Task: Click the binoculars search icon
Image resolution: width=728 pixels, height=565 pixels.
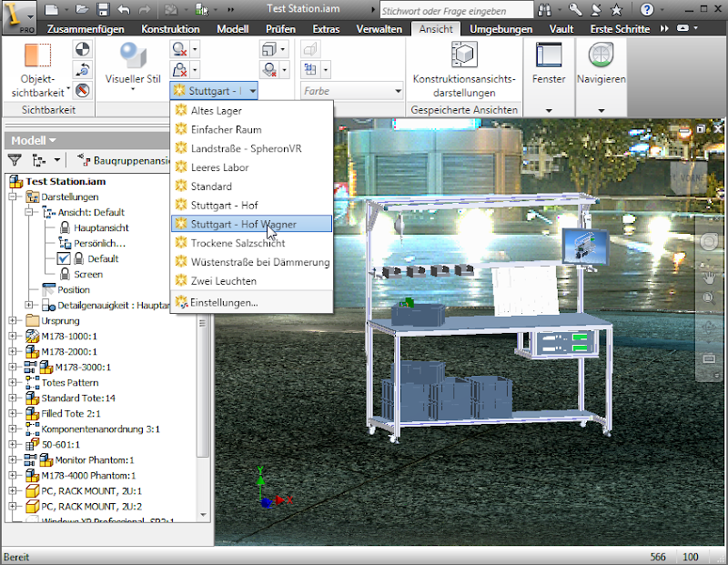Action: tap(544, 9)
